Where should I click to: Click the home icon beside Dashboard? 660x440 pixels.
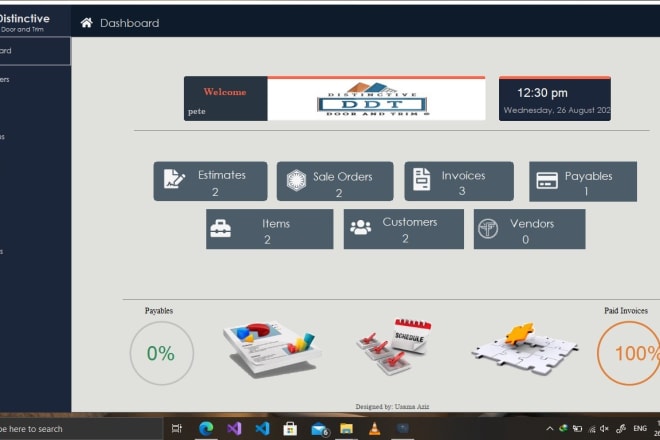(x=86, y=23)
